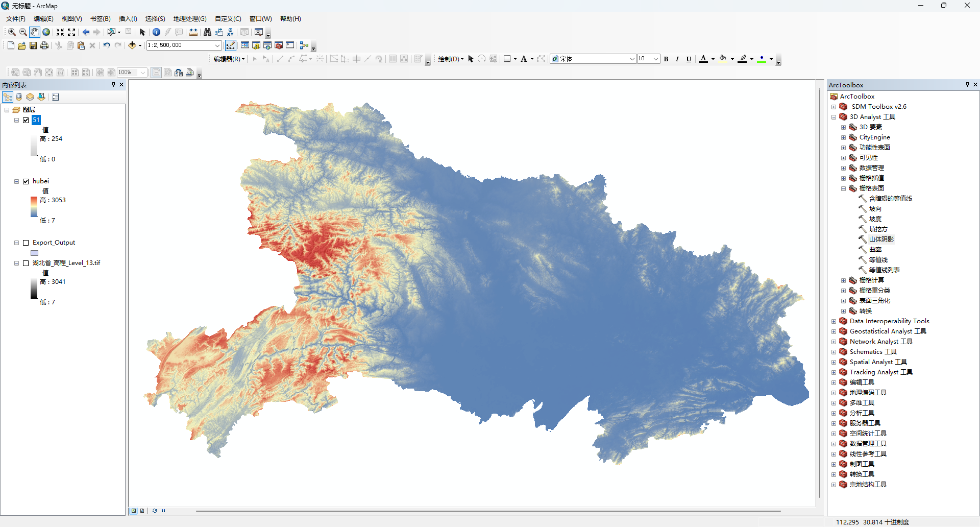
Task: Collapse the 栅格表面 toolset
Action: 843,188
